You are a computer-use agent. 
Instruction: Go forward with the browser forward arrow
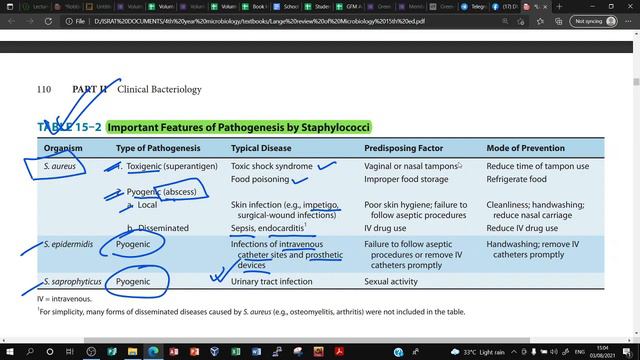coord(30,21)
